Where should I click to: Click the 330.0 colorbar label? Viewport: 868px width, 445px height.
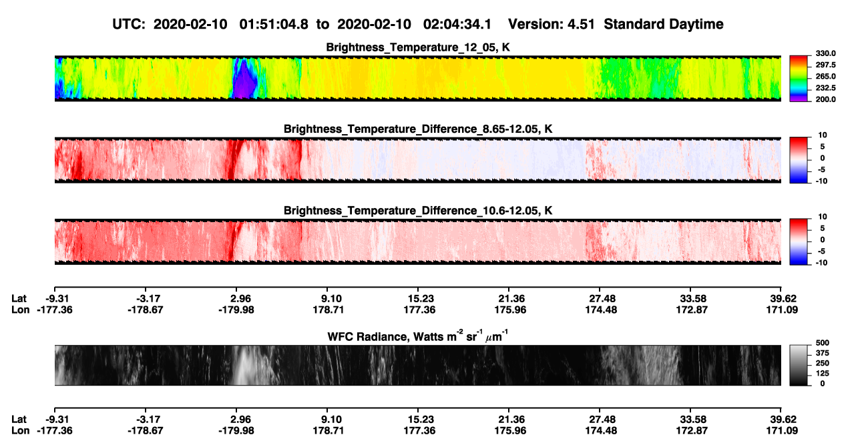pyautogui.click(x=825, y=53)
